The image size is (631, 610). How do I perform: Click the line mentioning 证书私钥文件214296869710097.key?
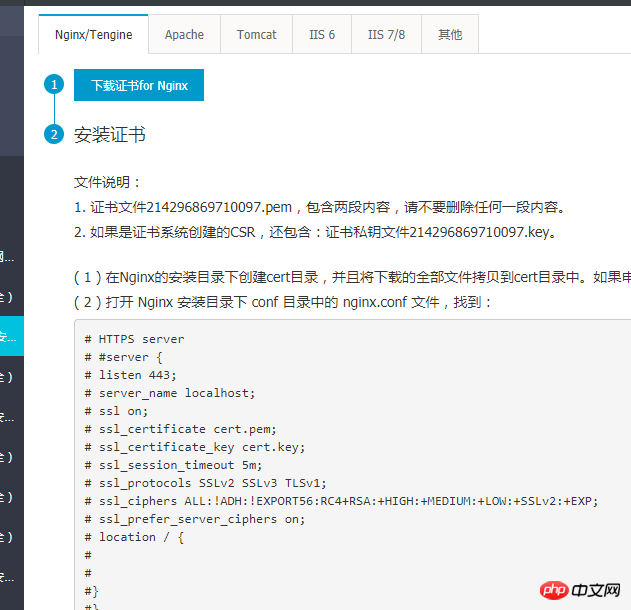(316, 232)
